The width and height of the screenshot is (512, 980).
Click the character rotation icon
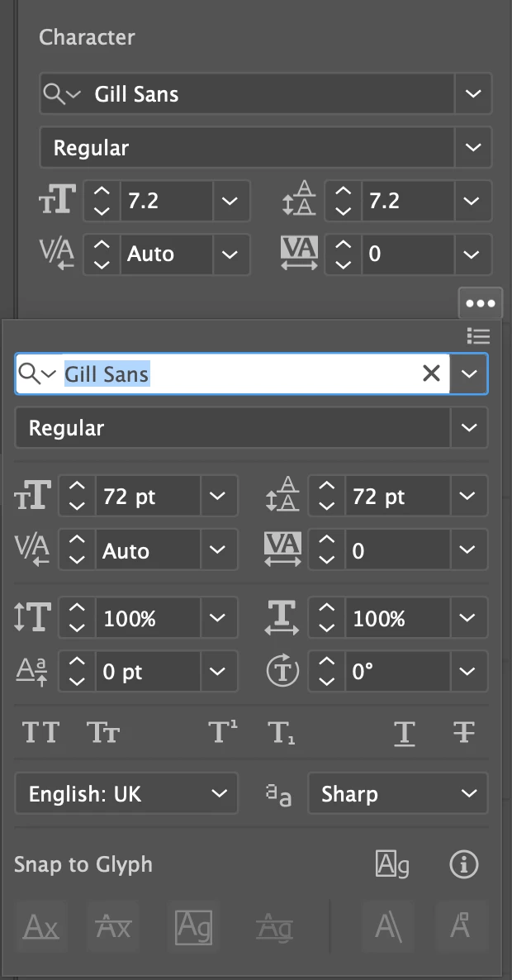pyautogui.click(x=282, y=671)
